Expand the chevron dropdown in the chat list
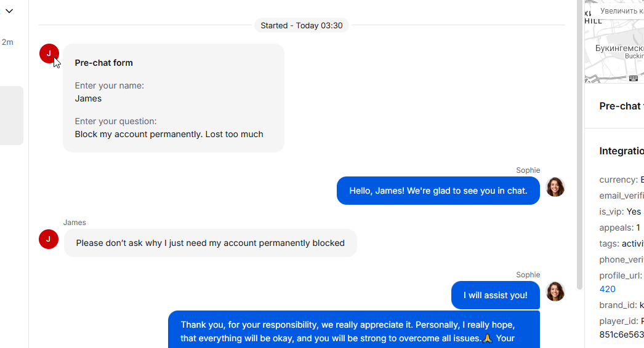 pos(9,11)
